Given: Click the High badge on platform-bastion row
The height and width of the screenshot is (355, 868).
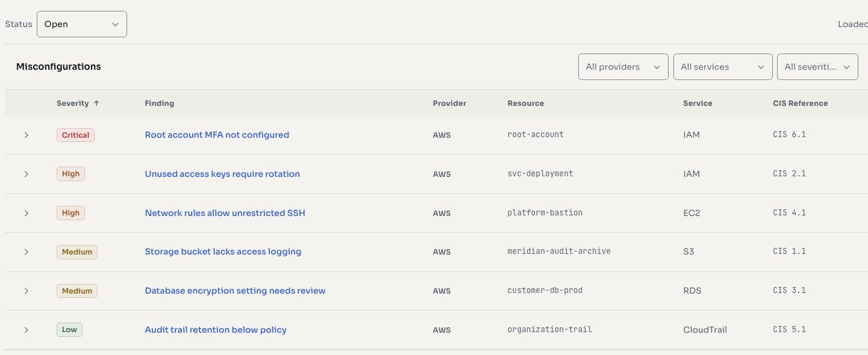Looking at the screenshot, I should pos(70,213).
